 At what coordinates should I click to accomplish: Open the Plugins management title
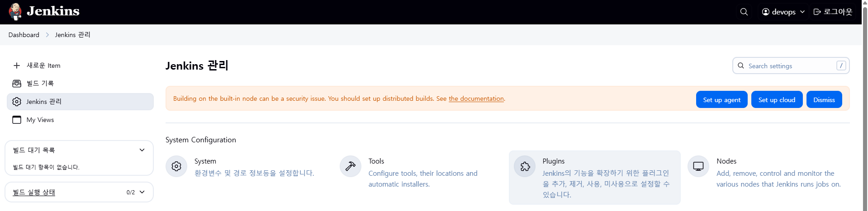554,161
